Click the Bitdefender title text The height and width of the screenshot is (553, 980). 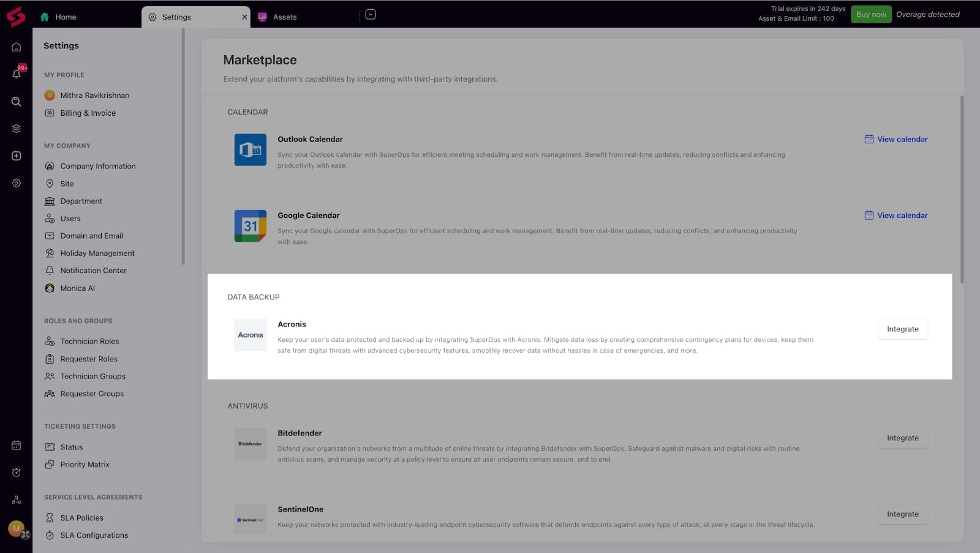pos(300,434)
